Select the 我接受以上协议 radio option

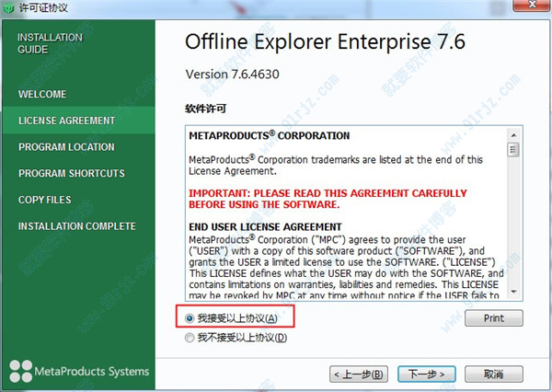point(190,318)
